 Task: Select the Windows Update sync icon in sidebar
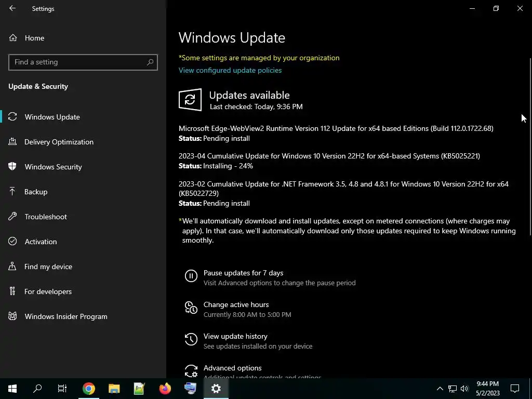12,117
